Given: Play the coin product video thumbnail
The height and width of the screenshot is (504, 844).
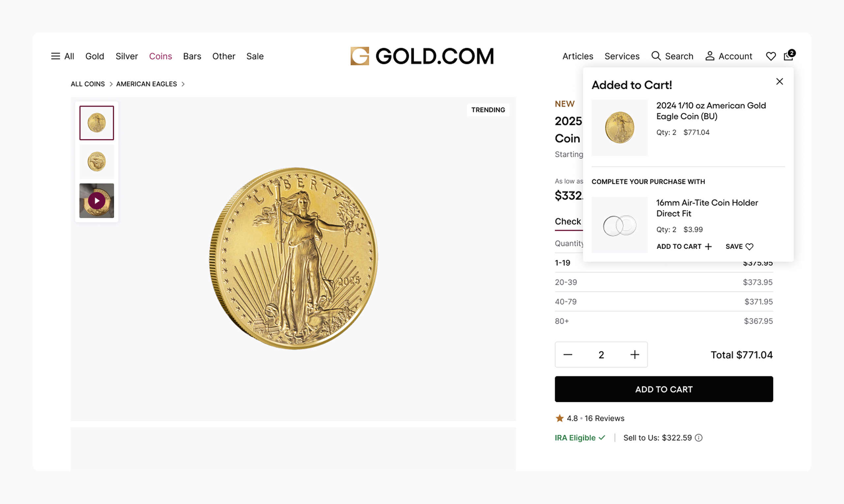Looking at the screenshot, I should 97,201.
